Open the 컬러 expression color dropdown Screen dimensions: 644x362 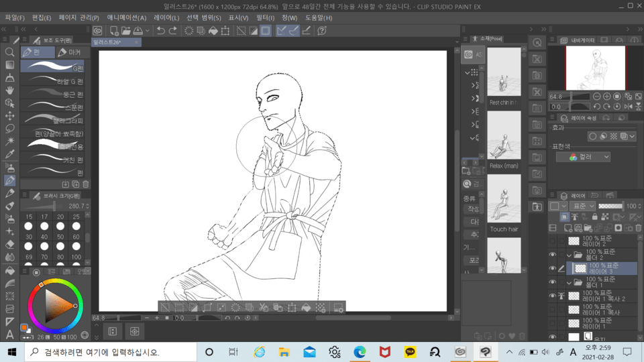point(583,157)
